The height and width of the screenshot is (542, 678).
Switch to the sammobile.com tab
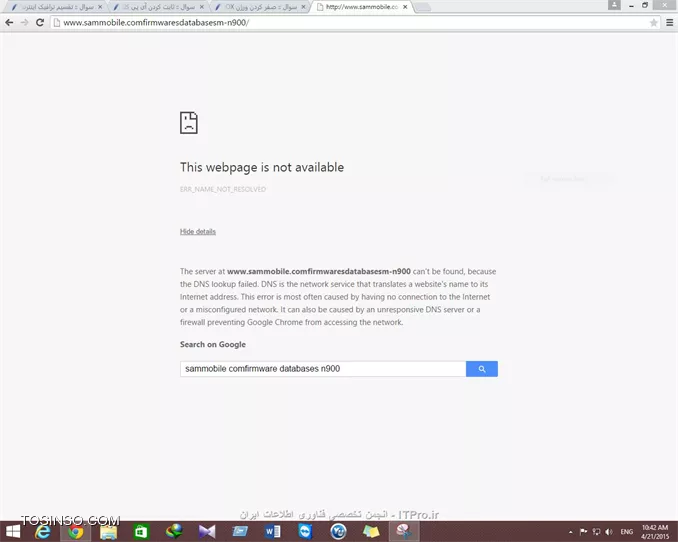(362, 7)
